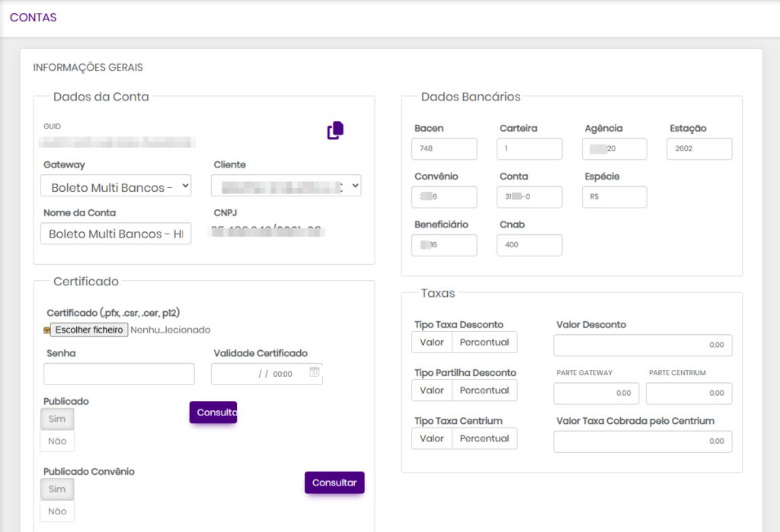Open the Gateway dropdown
Viewport: 780px width, 532px height.
coord(116,186)
